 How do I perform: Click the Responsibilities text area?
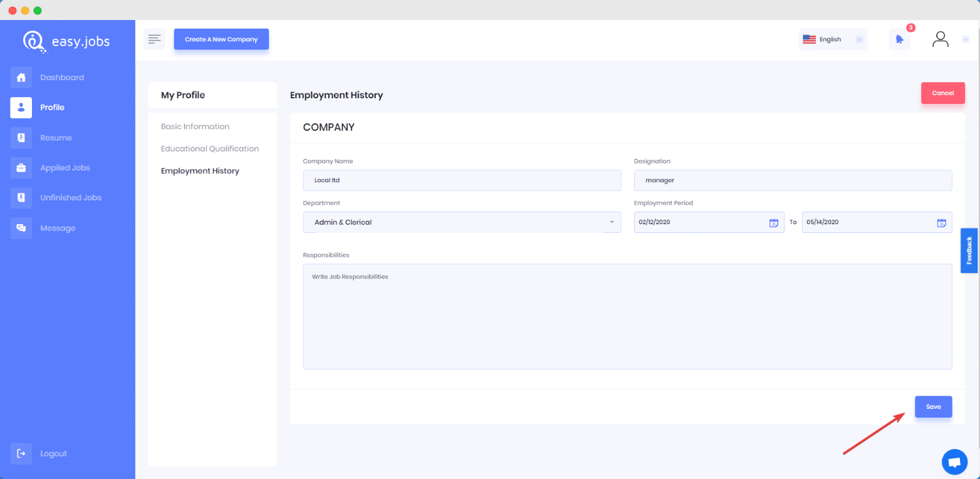pos(627,316)
